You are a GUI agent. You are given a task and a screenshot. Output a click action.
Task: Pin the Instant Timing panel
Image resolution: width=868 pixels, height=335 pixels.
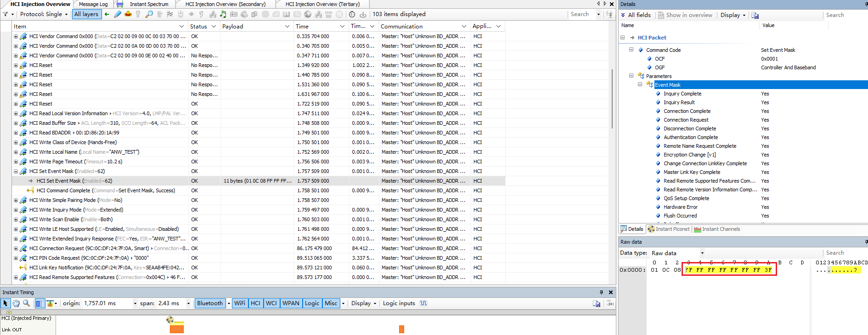(x=601, y=292)
